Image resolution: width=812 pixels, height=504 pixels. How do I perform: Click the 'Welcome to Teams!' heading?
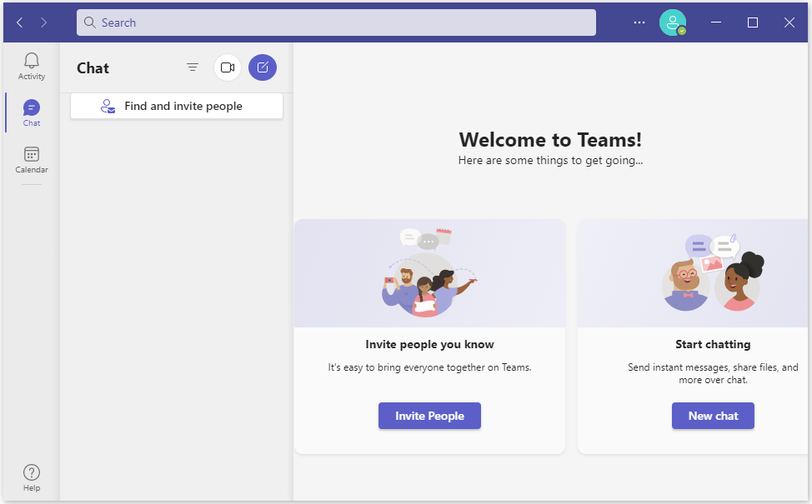pos(550,140)
